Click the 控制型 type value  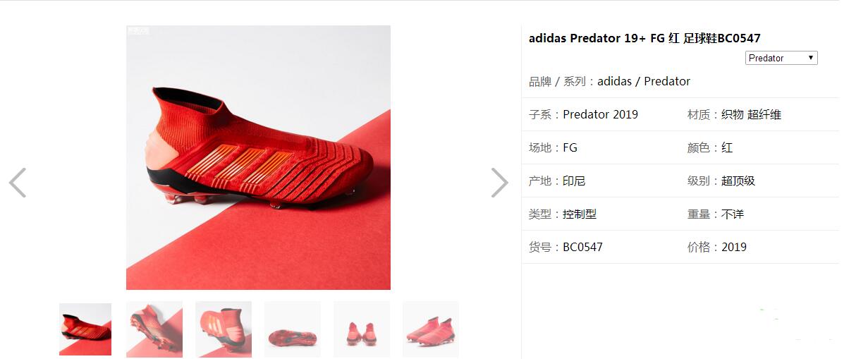pyautogui.click(x=580, y=214)
